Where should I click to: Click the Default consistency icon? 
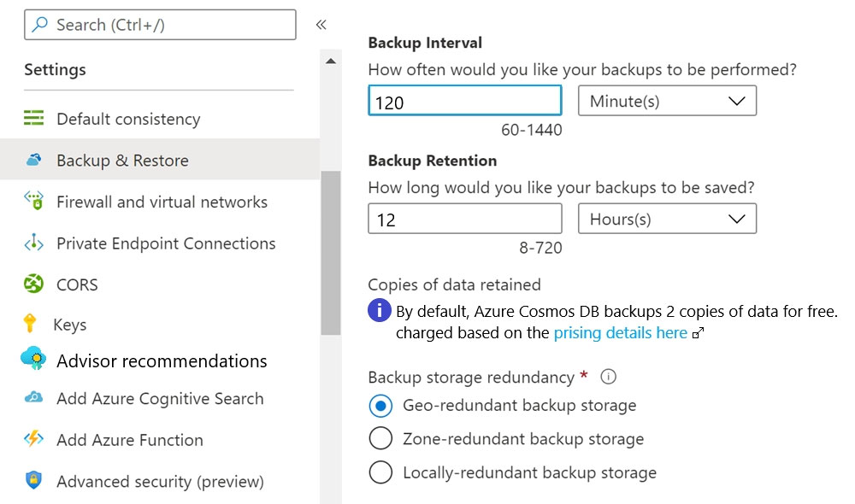click(34, 118)
